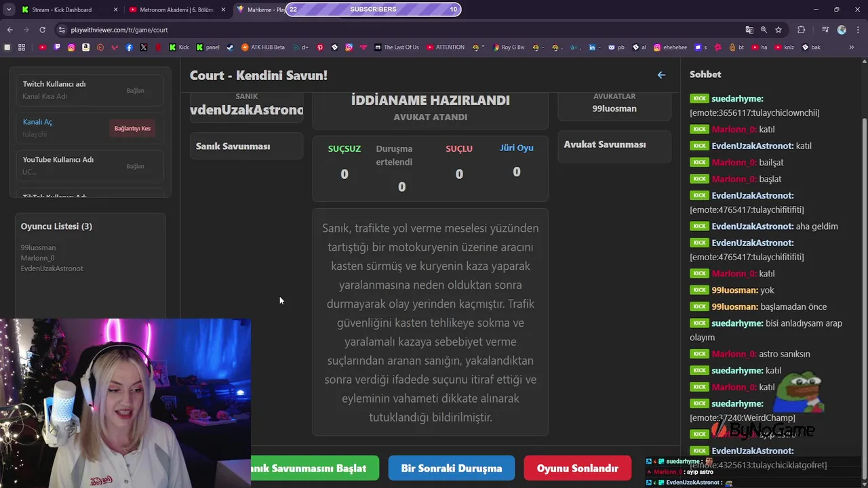The width and height of the screenshot is (868, 488).
Task: Open the Facebook bookmark icon
Action: click(129, 47)
